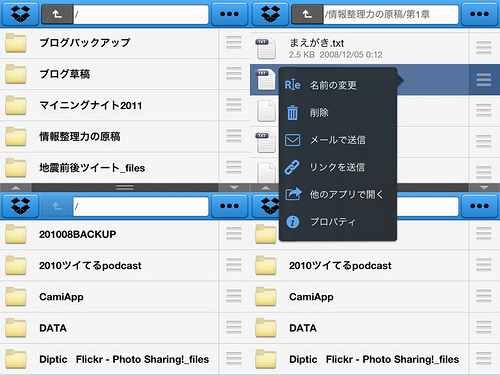Screen dimensions: 500x375
Task: Tap handle on CamiApp row, bottom-right pane
Action: click(484, 296)
